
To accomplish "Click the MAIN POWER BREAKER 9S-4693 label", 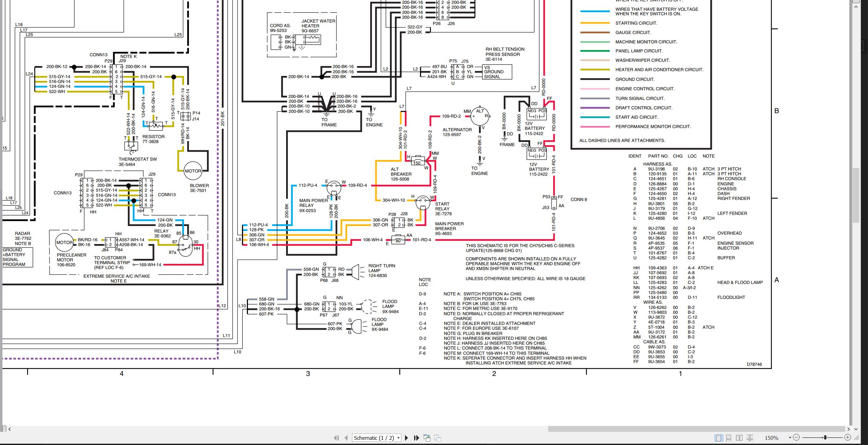I will [449, 228].
